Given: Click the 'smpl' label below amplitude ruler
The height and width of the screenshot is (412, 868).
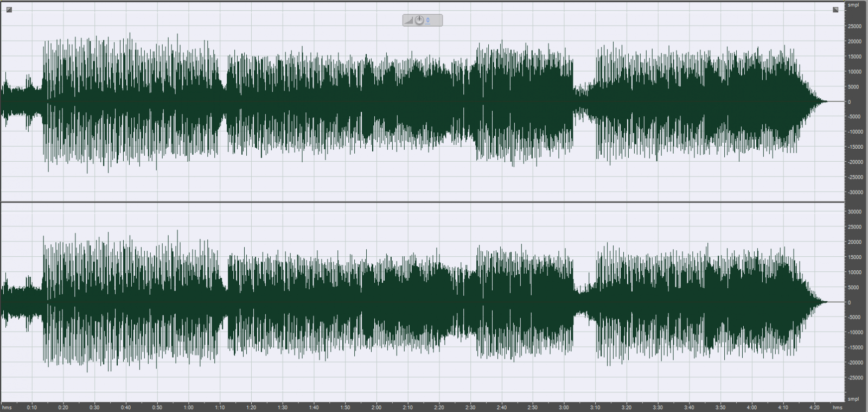Looking at the screenshot, I should [x=854, y=399].
